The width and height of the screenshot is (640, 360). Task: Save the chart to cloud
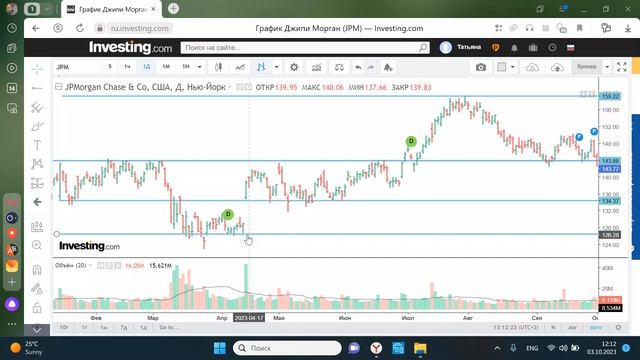(x=557, y=67)
